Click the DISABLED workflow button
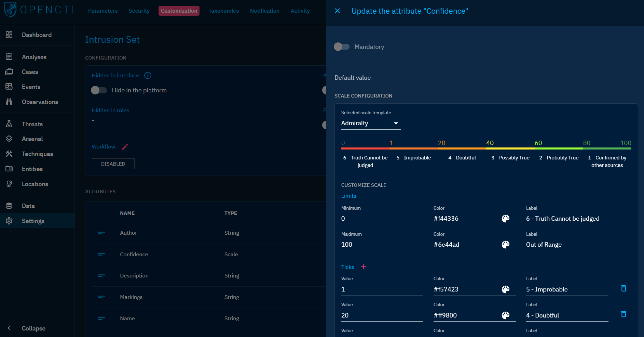The image size is (644, 337). pyautogui.click(x=113, y=164)
